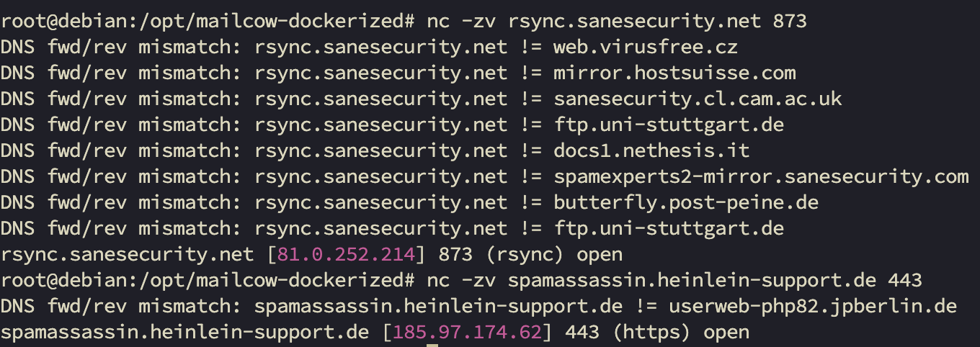Click the docs1.nethesis.it hostname

pos(651,151)
